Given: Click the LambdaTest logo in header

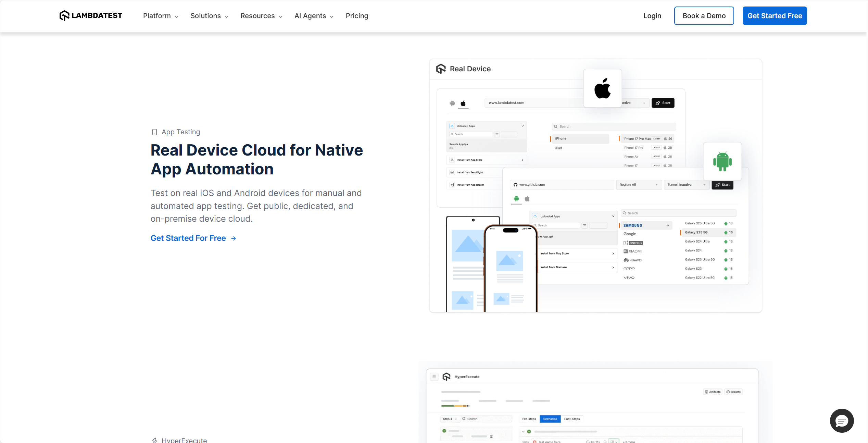Looking at the screenshot, I should (91, 16).
